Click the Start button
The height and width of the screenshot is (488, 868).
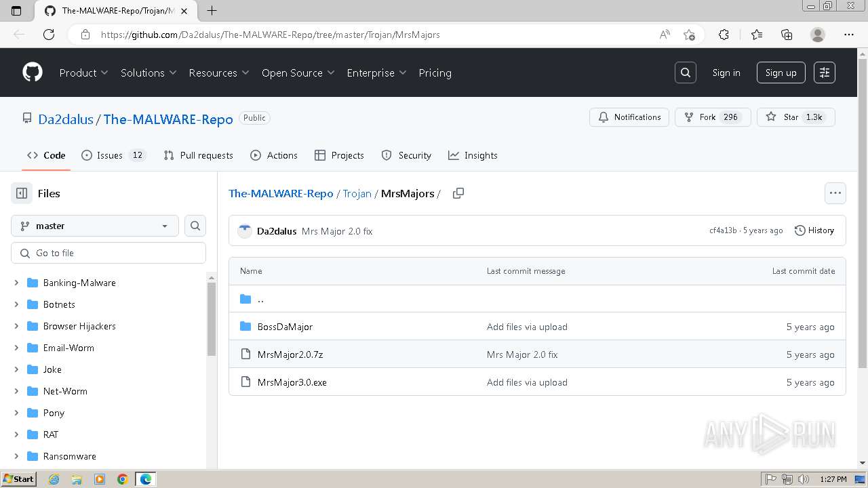point(19,479)
